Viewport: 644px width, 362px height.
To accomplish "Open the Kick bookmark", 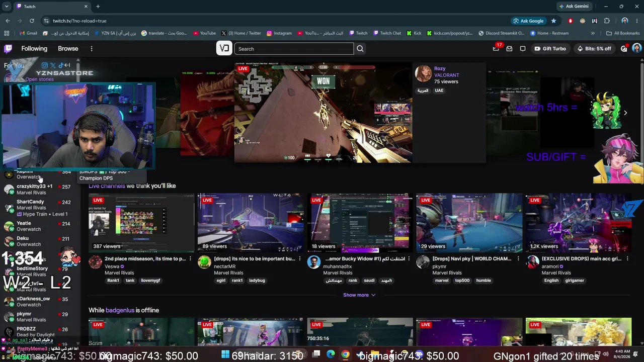I will pyautogui.click(x=414, y=33).
